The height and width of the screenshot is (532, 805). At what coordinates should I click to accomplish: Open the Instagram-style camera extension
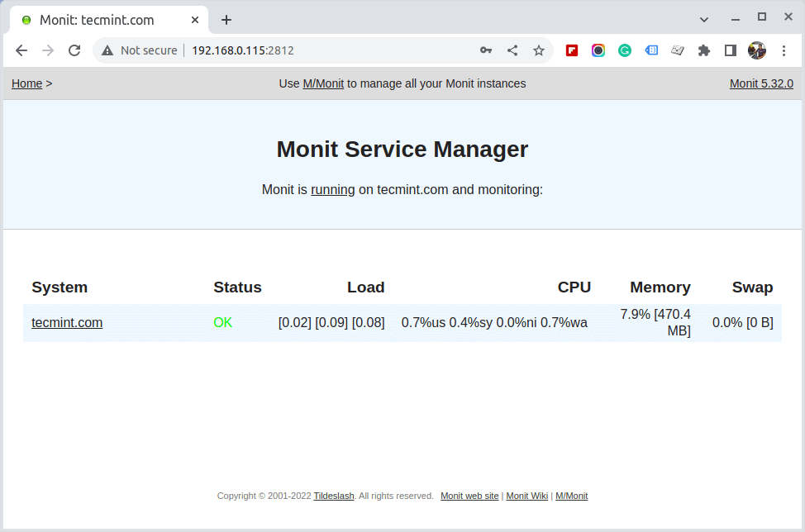click(x=598, y=50)
